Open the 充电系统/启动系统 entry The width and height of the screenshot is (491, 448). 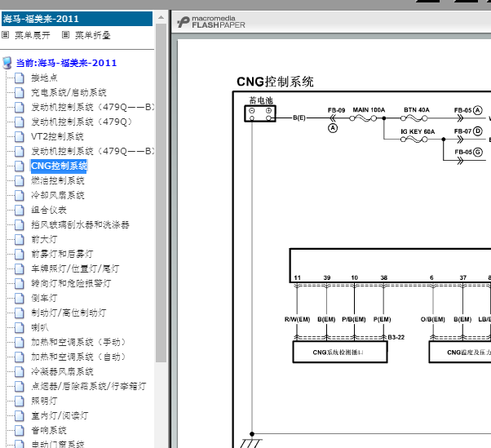tap(69, 92)
